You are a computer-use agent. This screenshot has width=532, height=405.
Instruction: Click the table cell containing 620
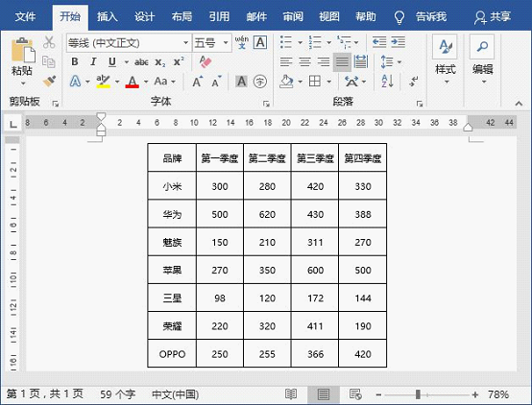point(267,214)
